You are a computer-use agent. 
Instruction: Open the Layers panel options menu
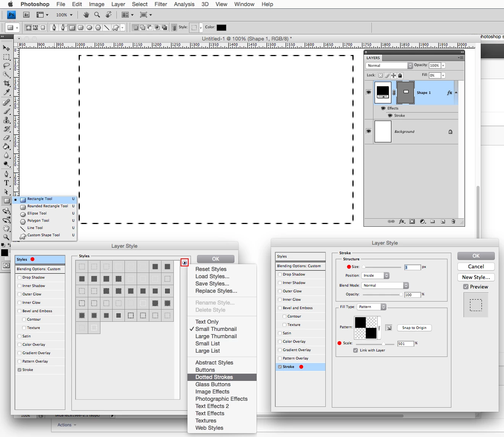[x=460, y=58]
